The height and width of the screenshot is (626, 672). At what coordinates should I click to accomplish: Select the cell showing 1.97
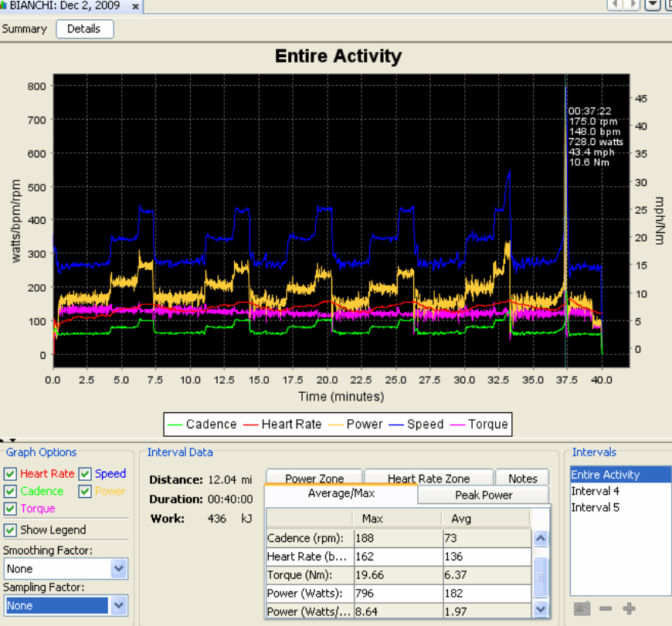[487, 611]
